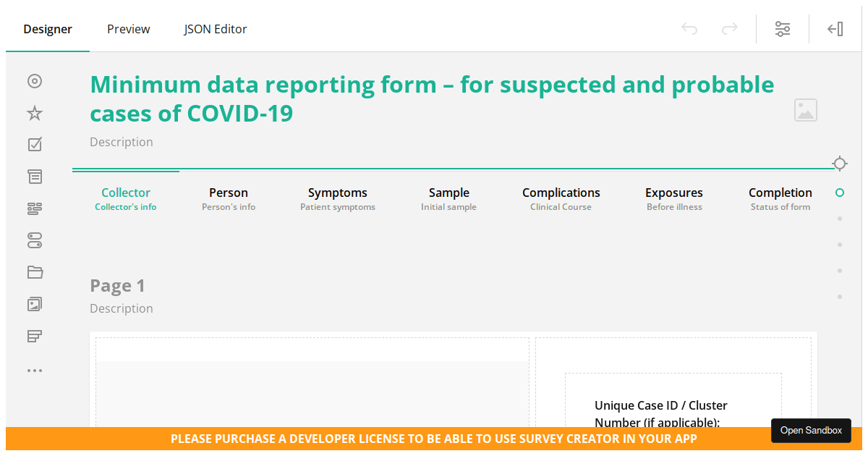Jump to the second page navigator dot
Image resolution: width=868 pixels, height=456 pixels.
coord(839,219)
